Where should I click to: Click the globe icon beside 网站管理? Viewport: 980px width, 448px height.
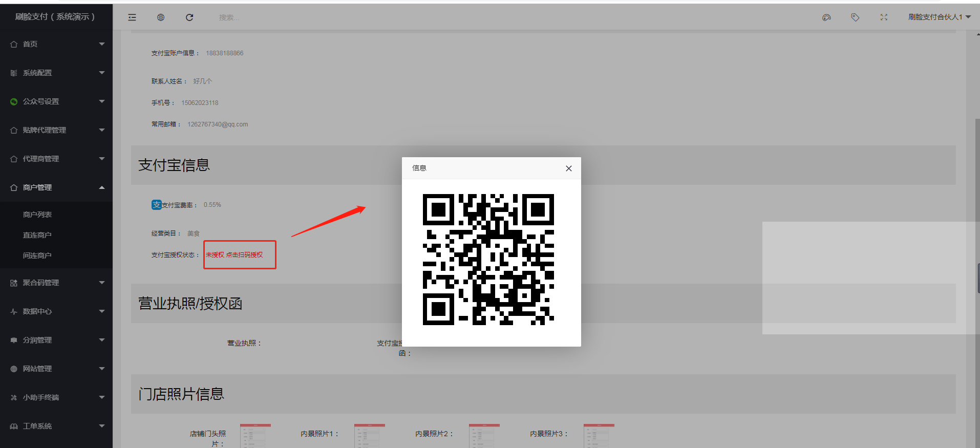[x=14, y=369]
